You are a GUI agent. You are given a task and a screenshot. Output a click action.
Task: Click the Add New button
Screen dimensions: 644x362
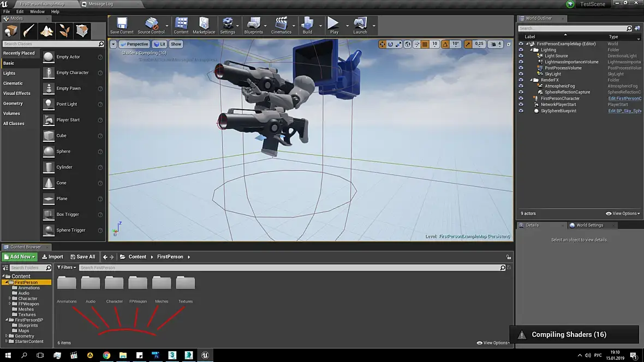(20, 257)
